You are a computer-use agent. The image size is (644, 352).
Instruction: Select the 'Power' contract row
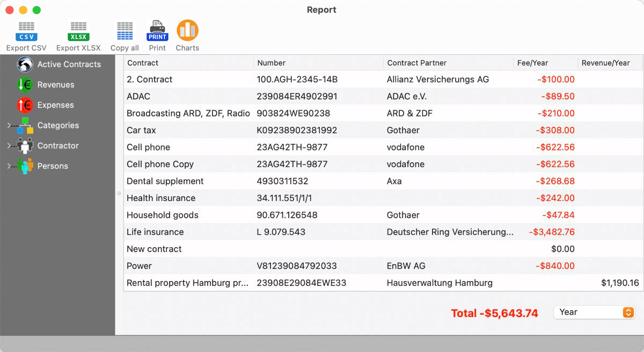(383, 266)
